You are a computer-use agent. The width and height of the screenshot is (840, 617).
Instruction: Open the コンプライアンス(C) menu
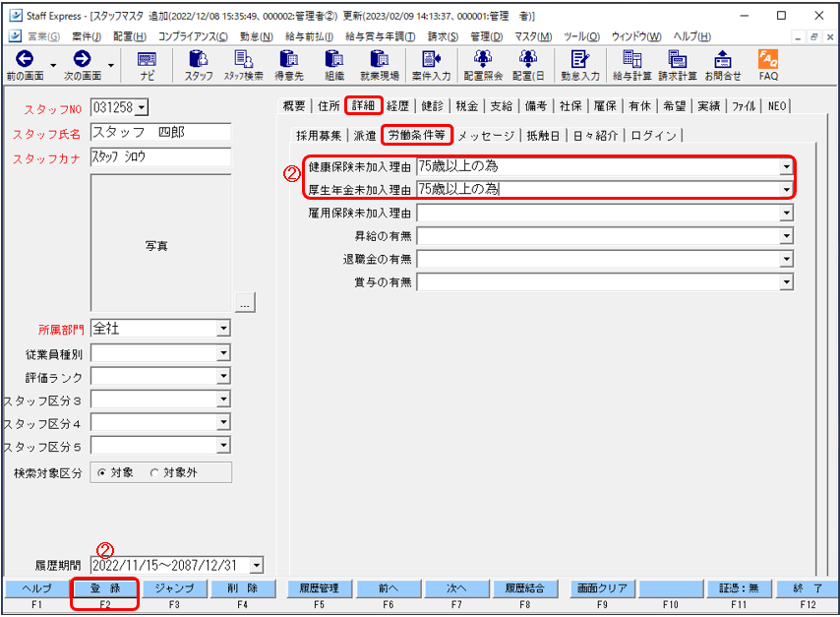click(x=193, y=36)
